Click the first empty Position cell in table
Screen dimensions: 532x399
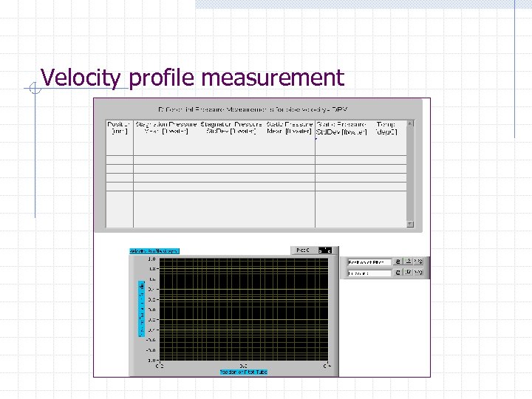[120, 160]
